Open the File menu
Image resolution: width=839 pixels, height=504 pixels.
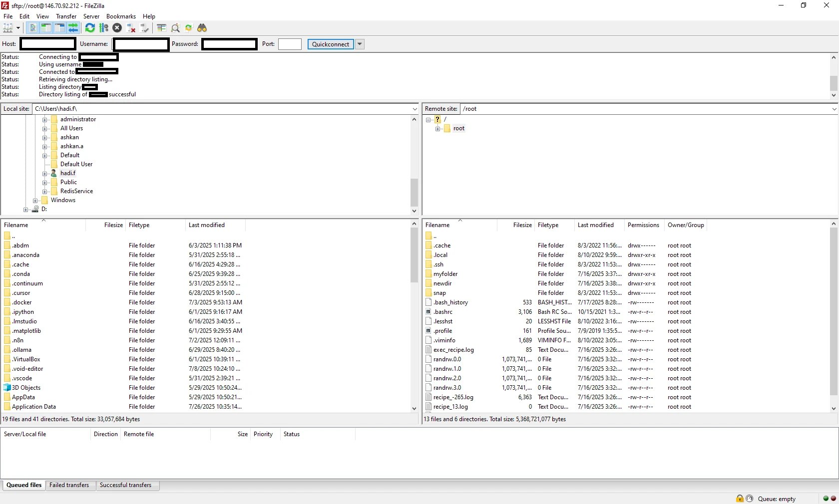pyautogui.click(x=8, y=16)
